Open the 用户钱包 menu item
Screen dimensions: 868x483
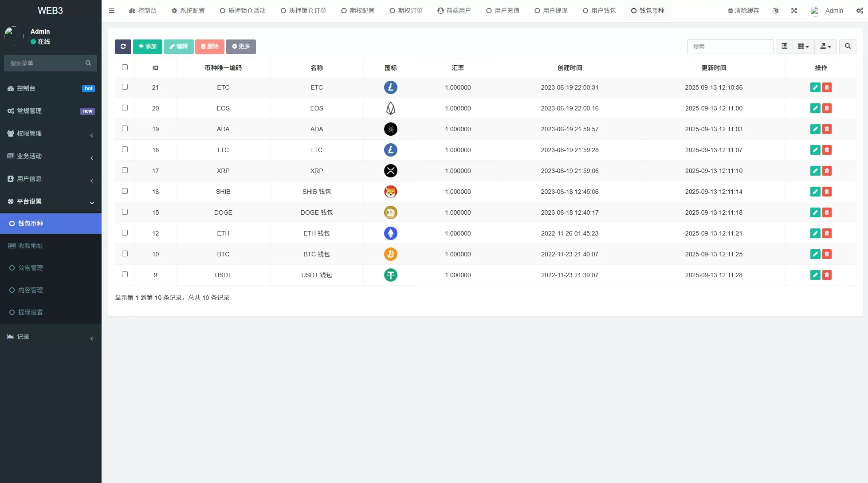coord(600,10)
